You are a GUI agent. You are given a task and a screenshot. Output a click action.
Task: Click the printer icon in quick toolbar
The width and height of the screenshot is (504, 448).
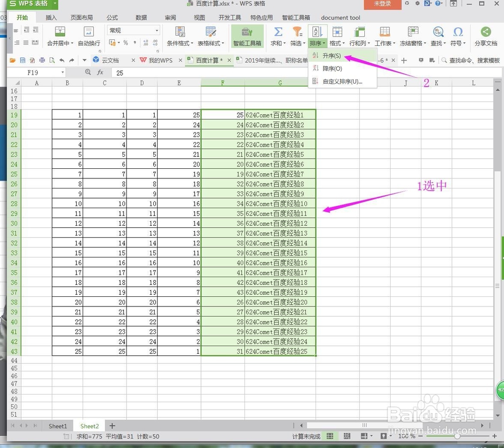42,60
